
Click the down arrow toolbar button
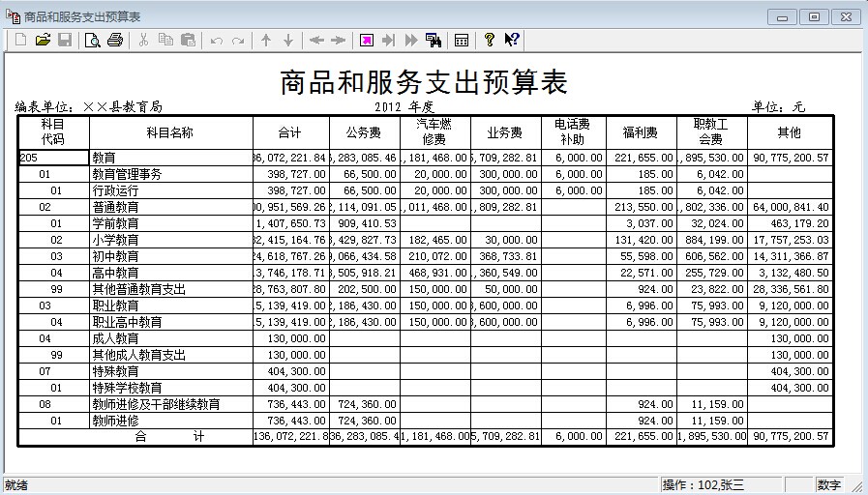[x=287, y=40]
